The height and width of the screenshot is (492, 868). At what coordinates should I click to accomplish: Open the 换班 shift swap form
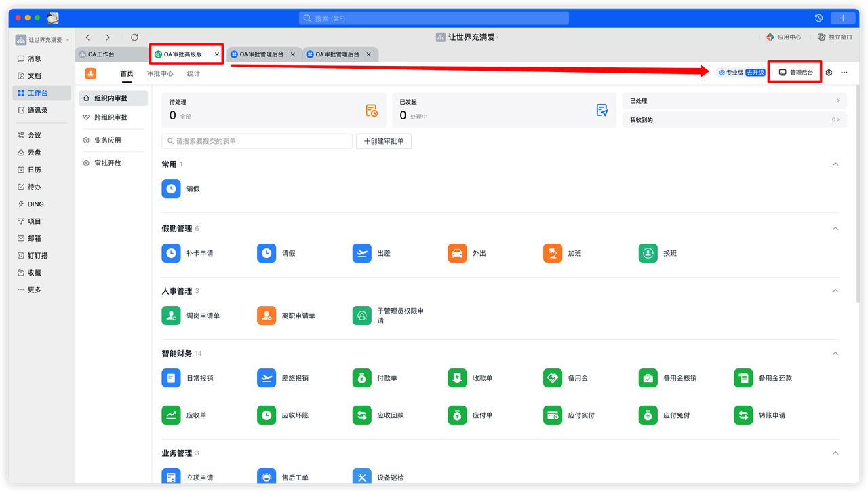[x=648, y=253]
